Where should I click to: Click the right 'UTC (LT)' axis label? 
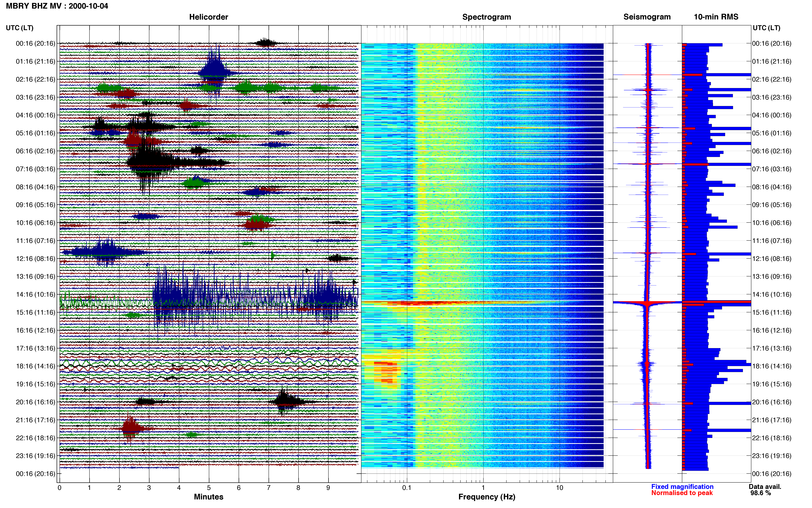(767, 28)
